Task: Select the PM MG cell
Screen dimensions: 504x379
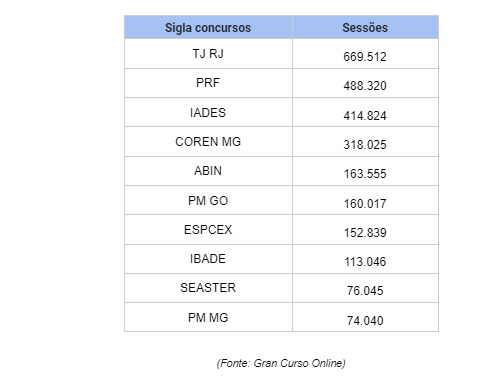Action: 208,318
